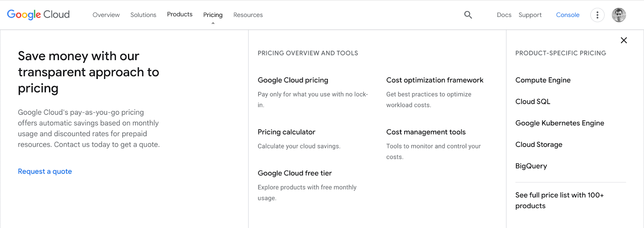View BigQuery pricing
This screenshot has height=228, width=644.
531,166
